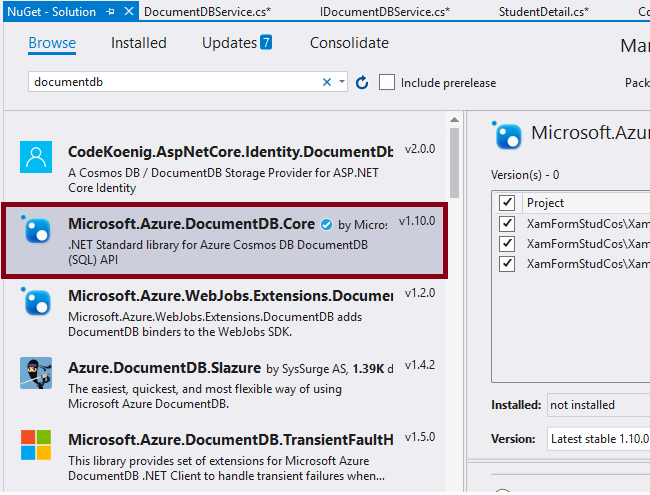Viewport: 650px width, 495px height.
Task: Click the WebJobs.Extensions package icon
Action: coord(36,302)
